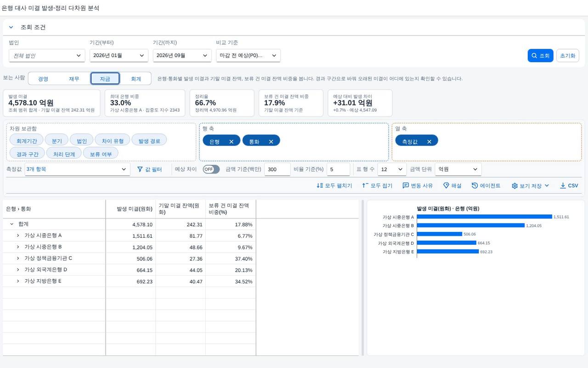Click the 금액 기준 input field
The width and height of the screenshot is (588, 368).
277,169
